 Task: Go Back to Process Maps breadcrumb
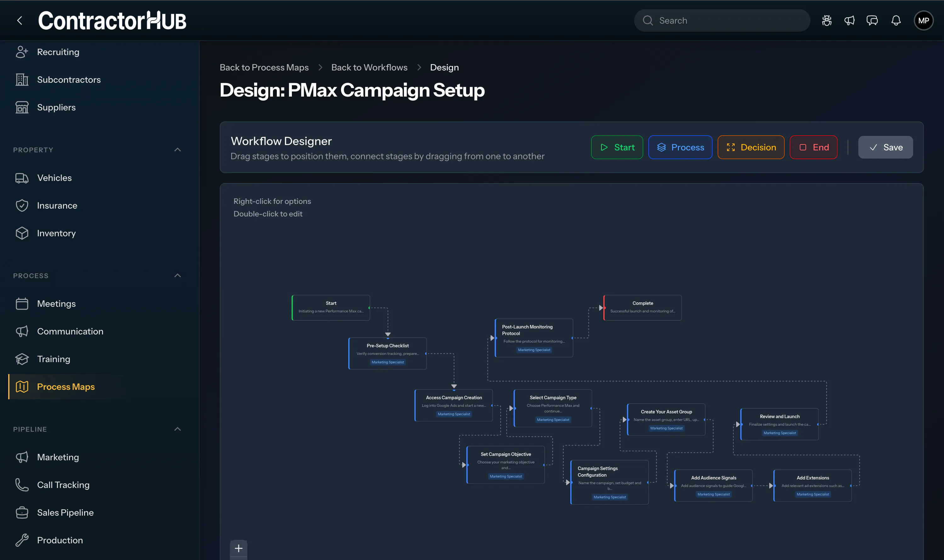tap(264, 68)
